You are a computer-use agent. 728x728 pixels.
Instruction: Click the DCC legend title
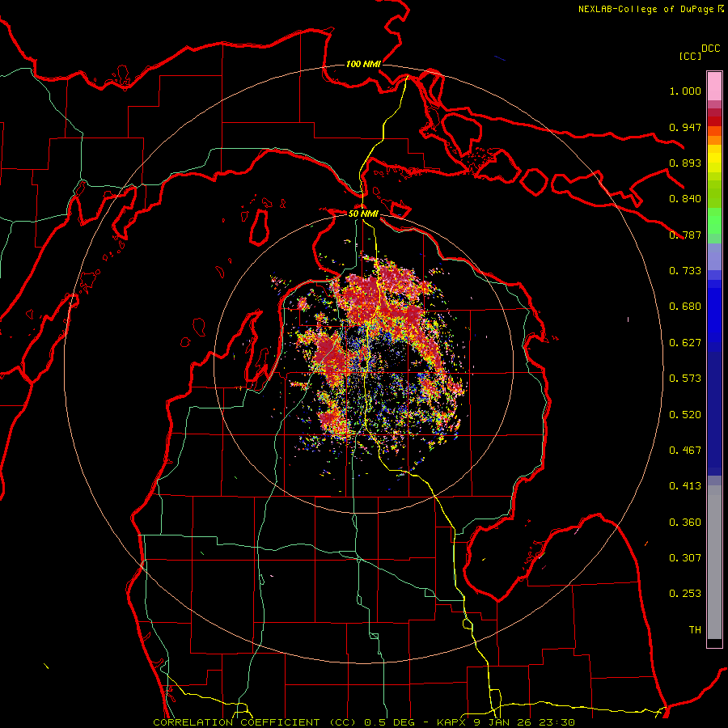[711, 49]
